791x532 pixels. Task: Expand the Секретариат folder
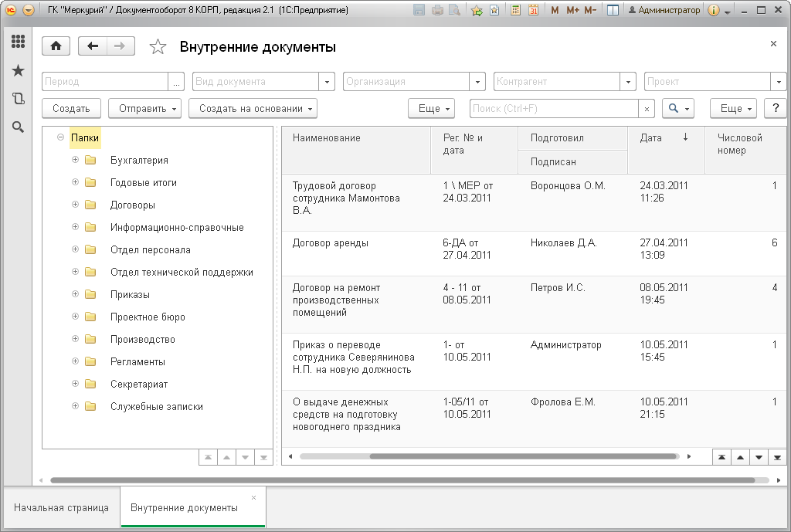point(75,384)
